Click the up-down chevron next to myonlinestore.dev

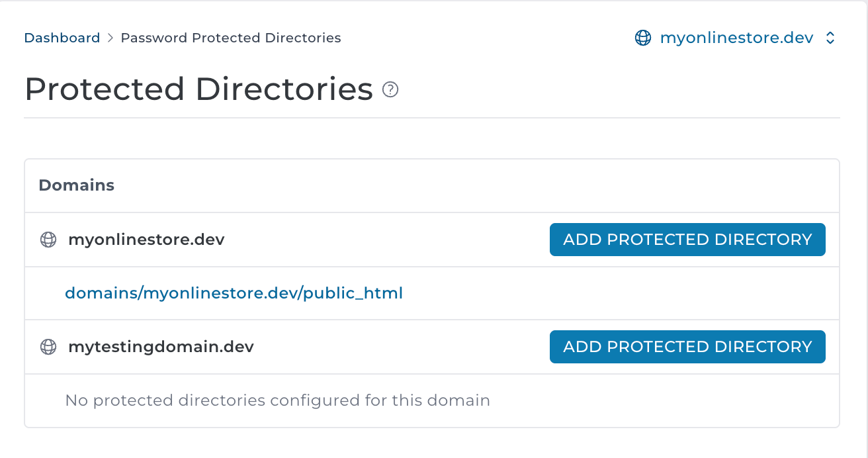point(830,38)
